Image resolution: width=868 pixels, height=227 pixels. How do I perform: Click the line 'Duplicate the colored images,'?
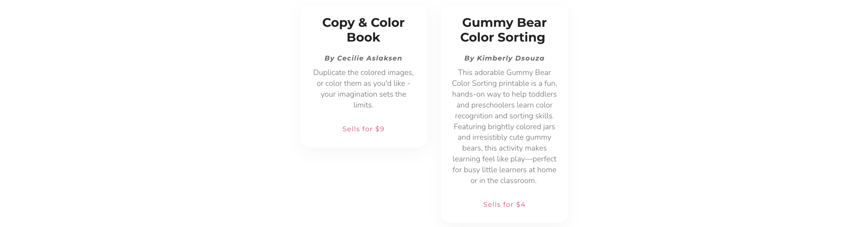363,73
